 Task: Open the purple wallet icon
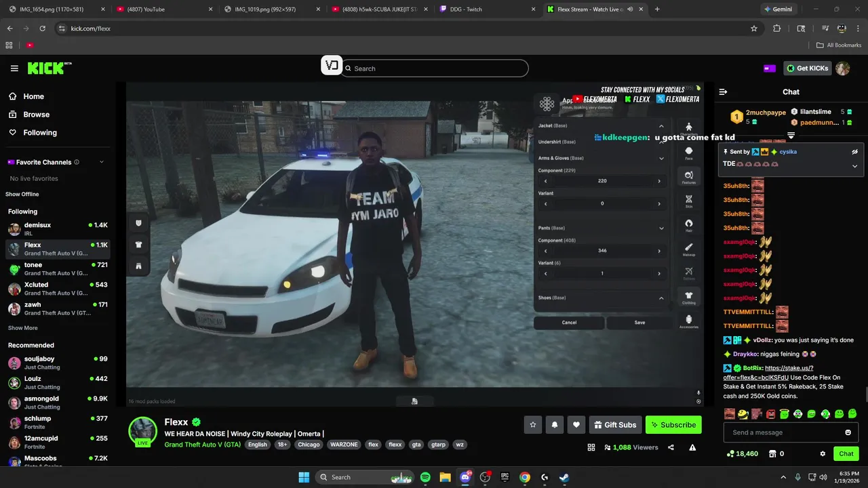pos(770,68)
